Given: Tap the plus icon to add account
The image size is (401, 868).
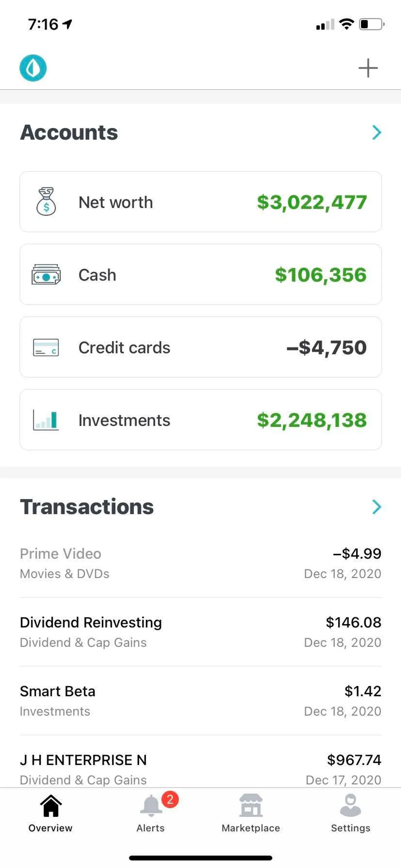Looking at the screenshot, I should 368,68.
